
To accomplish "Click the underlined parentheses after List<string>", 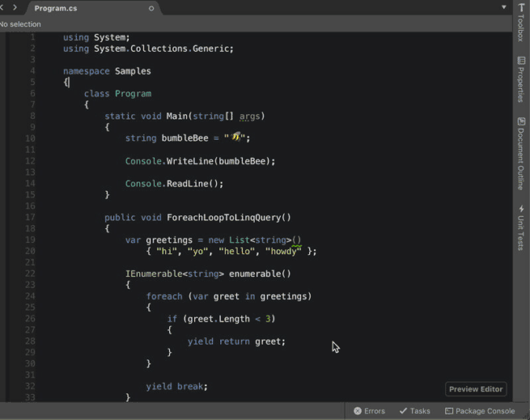I will point(296,241).
